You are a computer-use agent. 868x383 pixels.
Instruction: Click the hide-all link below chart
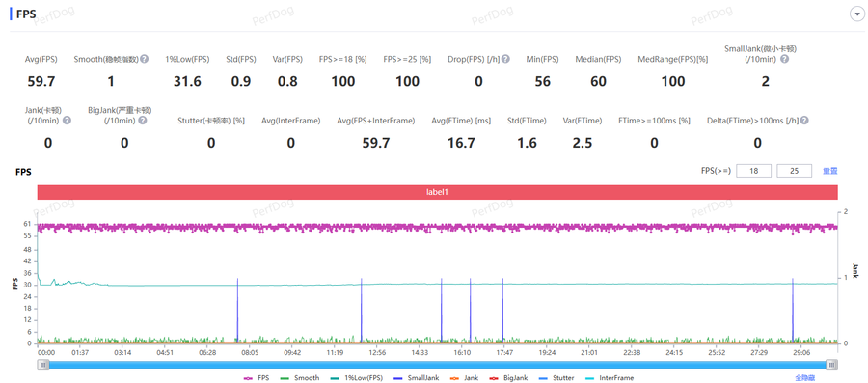[x=805, y=378]
